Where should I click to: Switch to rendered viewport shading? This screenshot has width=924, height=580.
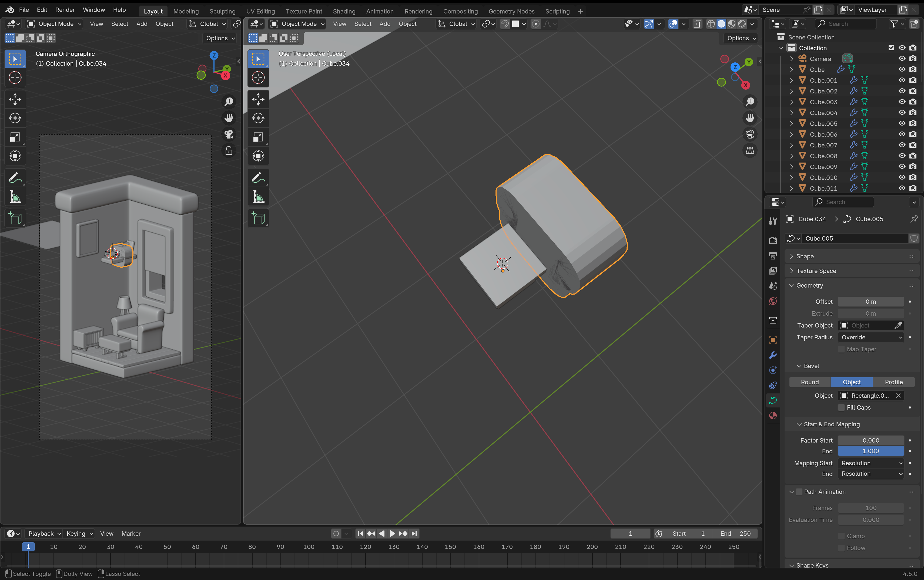point(742,24)
